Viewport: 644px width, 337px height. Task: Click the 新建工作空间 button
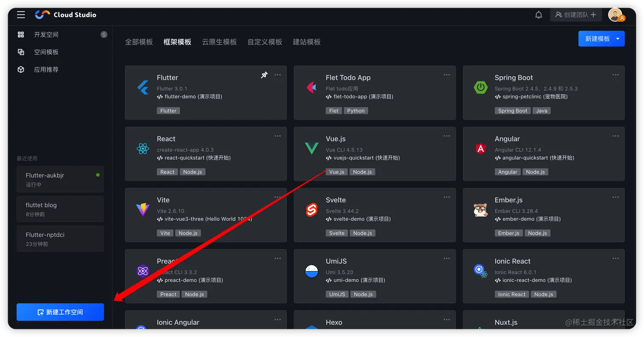pos(60,312)
